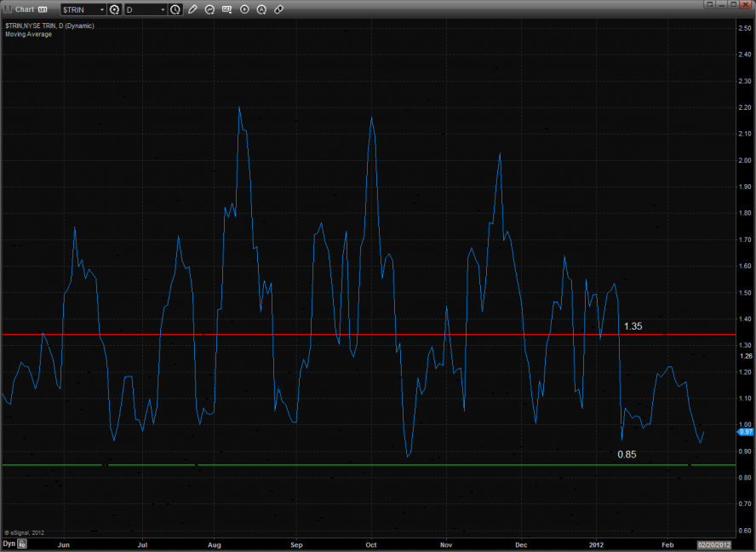
Task: Open the GET tools menu
Action: (x=227, y=9)
